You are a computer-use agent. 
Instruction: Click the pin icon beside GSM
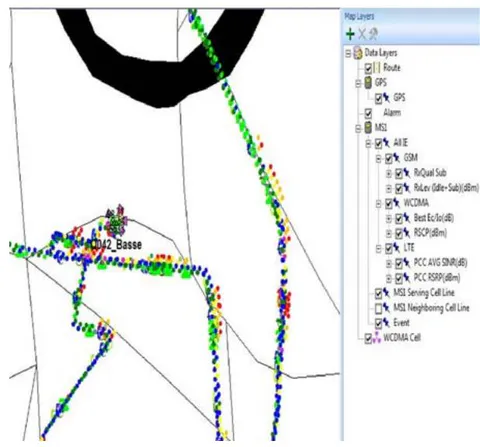(x=397, y=158)
